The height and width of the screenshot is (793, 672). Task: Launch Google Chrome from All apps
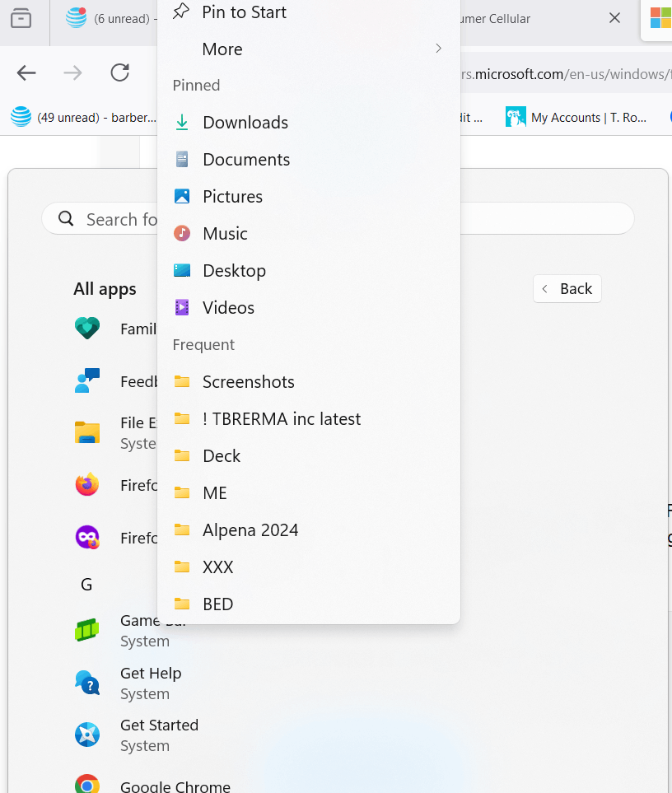[152, 785]
